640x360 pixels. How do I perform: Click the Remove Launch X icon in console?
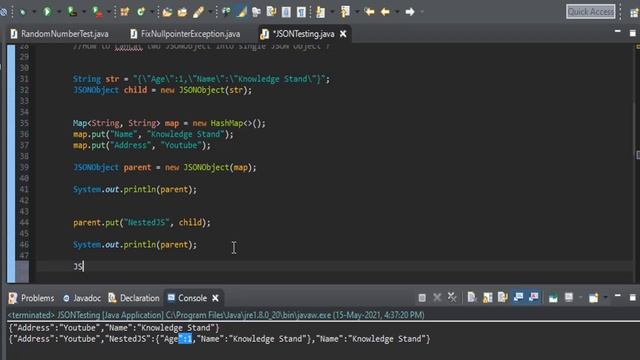point(437,298)
